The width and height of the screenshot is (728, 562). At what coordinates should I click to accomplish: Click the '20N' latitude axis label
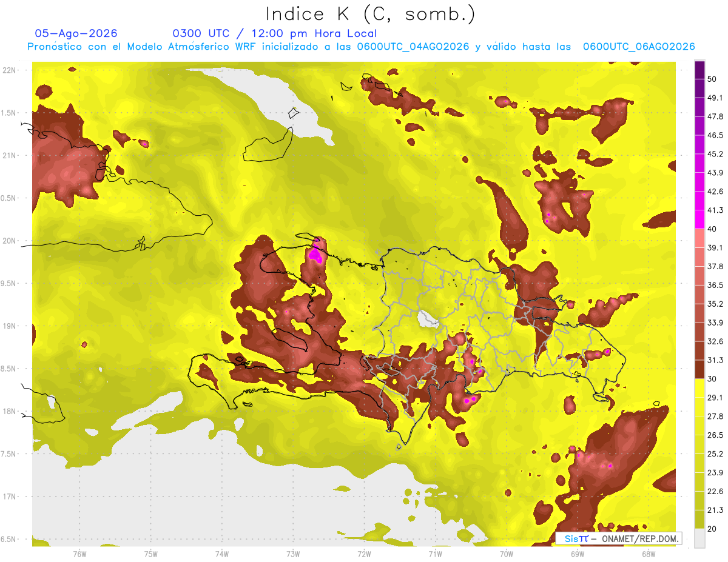pyautogui.click(x=9, y=241)
